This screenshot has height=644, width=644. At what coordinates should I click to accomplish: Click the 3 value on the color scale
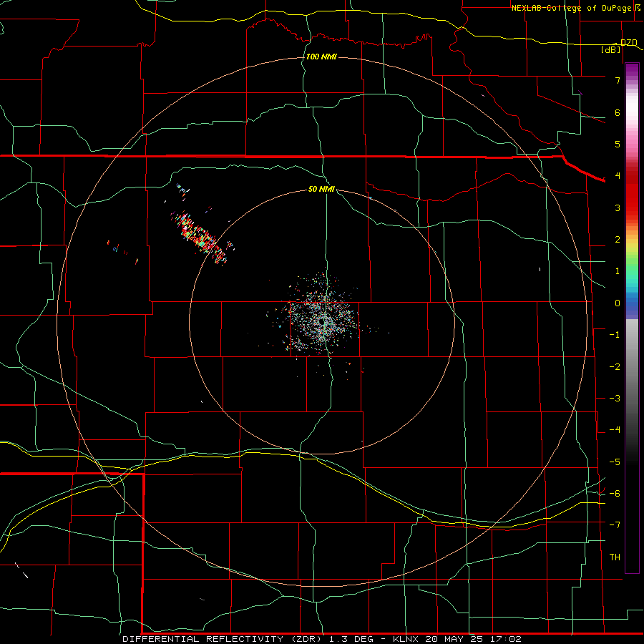pyautogui.click(x=618, y=208)
